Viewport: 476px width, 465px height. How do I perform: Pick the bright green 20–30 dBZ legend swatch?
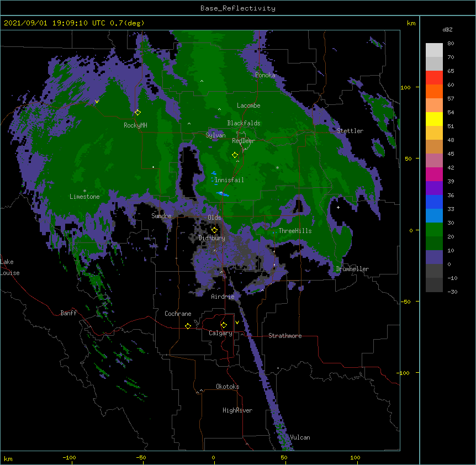point(434,230)
